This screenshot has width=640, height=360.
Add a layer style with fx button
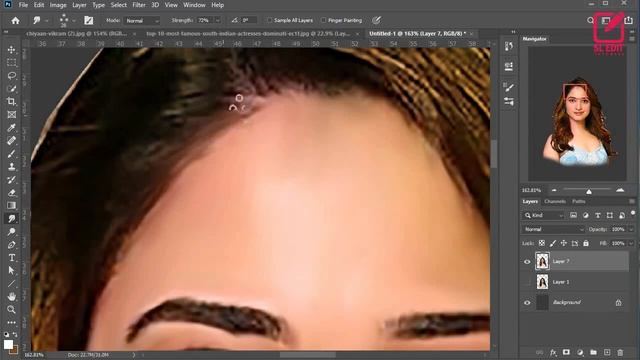[x=553, y=352]
